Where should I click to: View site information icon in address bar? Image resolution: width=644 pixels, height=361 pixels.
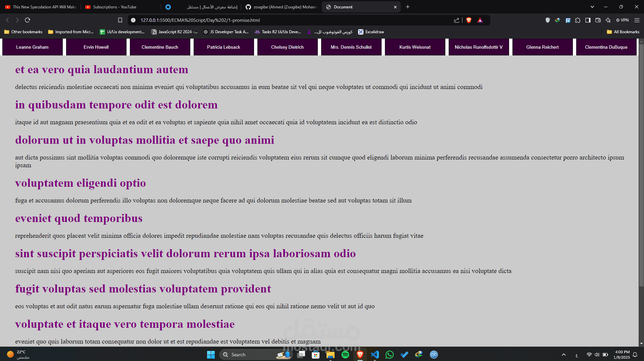coord(133,20)
